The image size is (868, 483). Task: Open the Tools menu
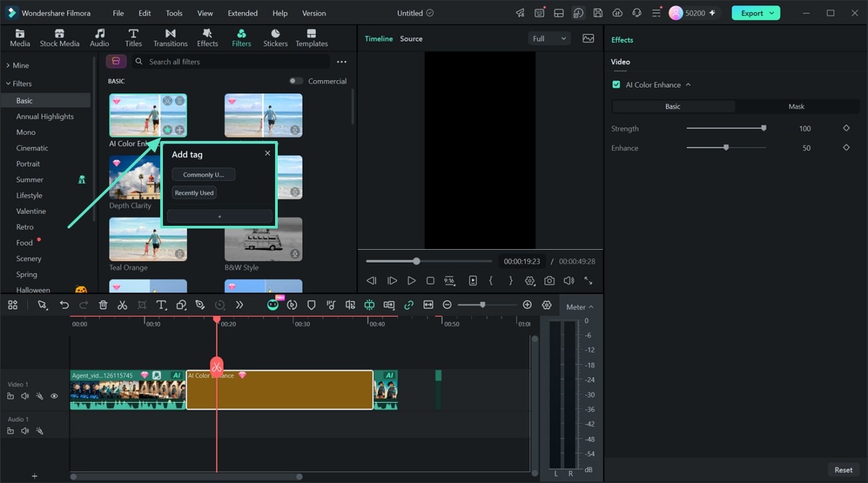pos(174,13)
